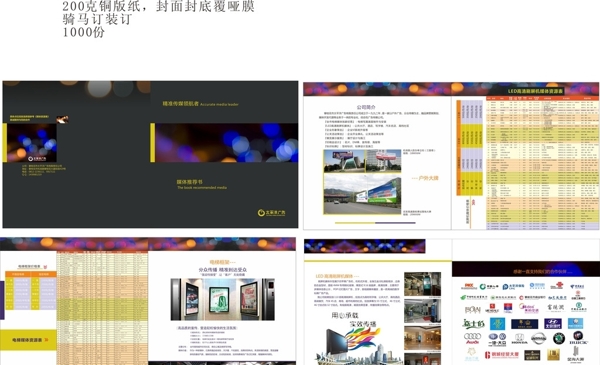The height and width of the screenshot is (365, 600).
Task: Click the '骑马订装订' text line
Action: pos(97,19)
